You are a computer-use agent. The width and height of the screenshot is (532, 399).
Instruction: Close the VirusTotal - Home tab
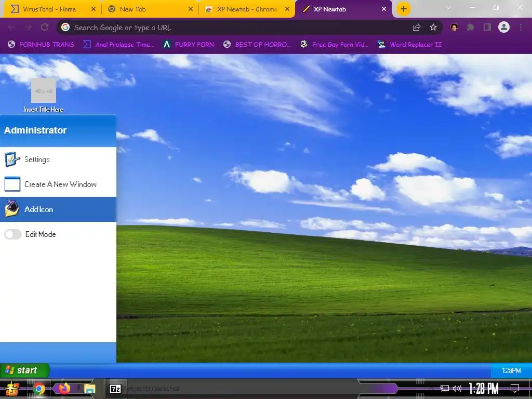tap(94, 9)
